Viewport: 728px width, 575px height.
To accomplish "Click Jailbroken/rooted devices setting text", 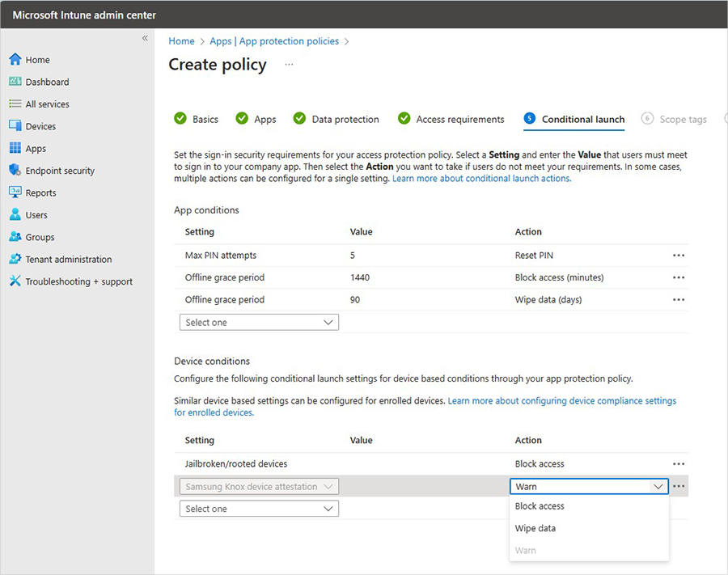I will pyautogui.click(x=236, y=463).
